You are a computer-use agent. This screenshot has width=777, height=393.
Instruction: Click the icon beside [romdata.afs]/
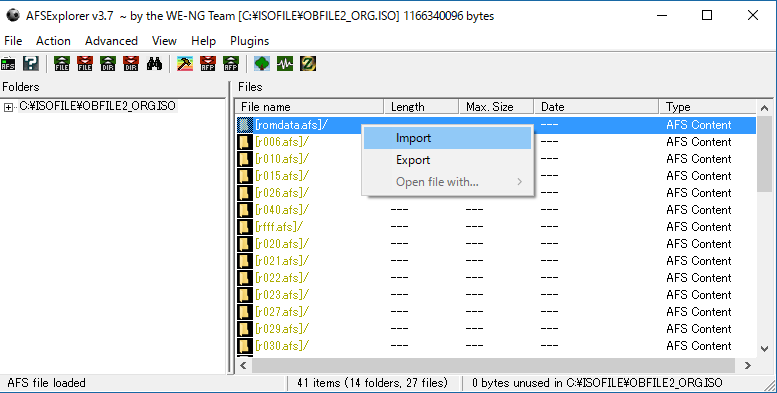point(245,125)
